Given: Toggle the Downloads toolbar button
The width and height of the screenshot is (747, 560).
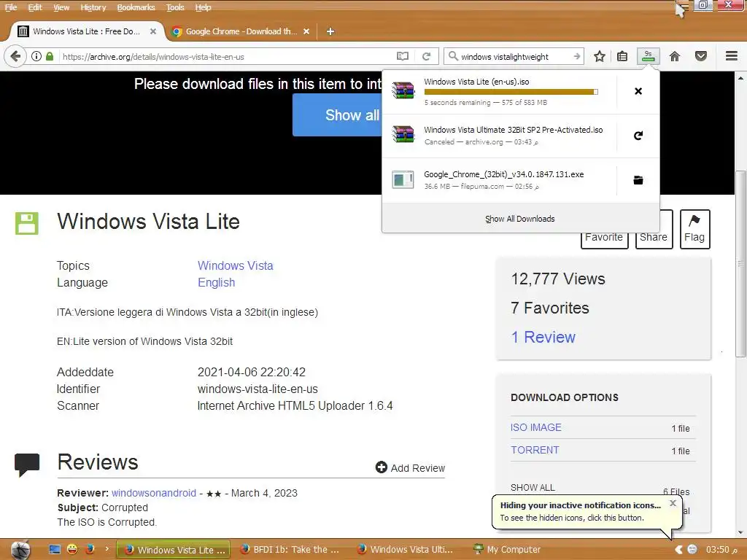Looking at the screenshot, I should pyautogui.click(x=648, y=56).
